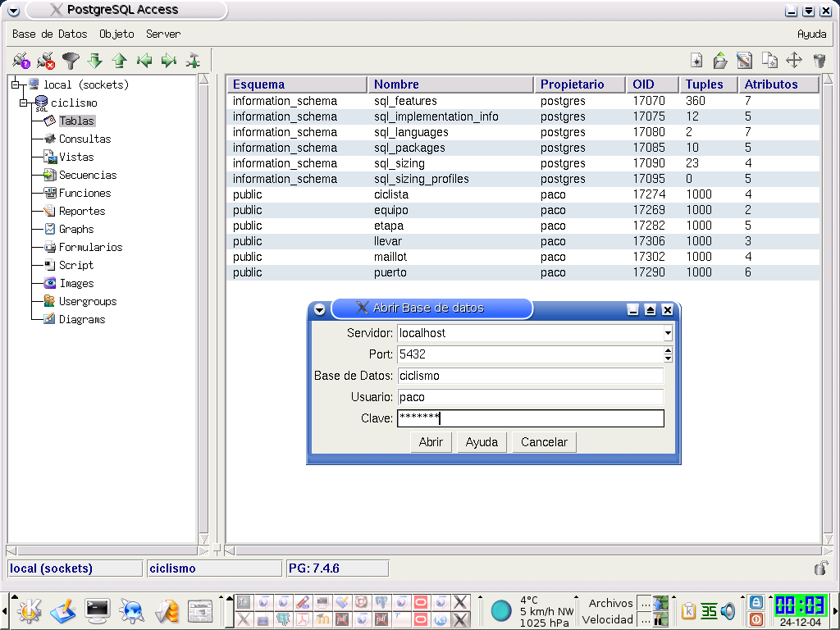The height and width of the screenshot is (630, 840).
Task: Click the copy documents icon
Action: point(769,60)
